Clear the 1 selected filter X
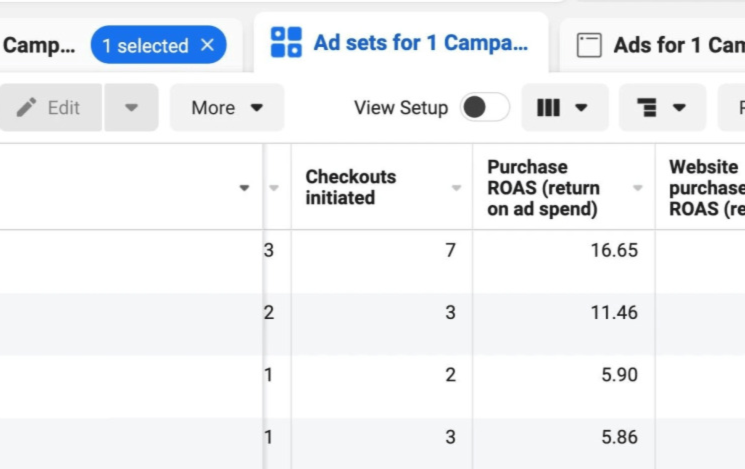Image resolution: width=745 pixels, height=469 pixels. click(208, 45)
